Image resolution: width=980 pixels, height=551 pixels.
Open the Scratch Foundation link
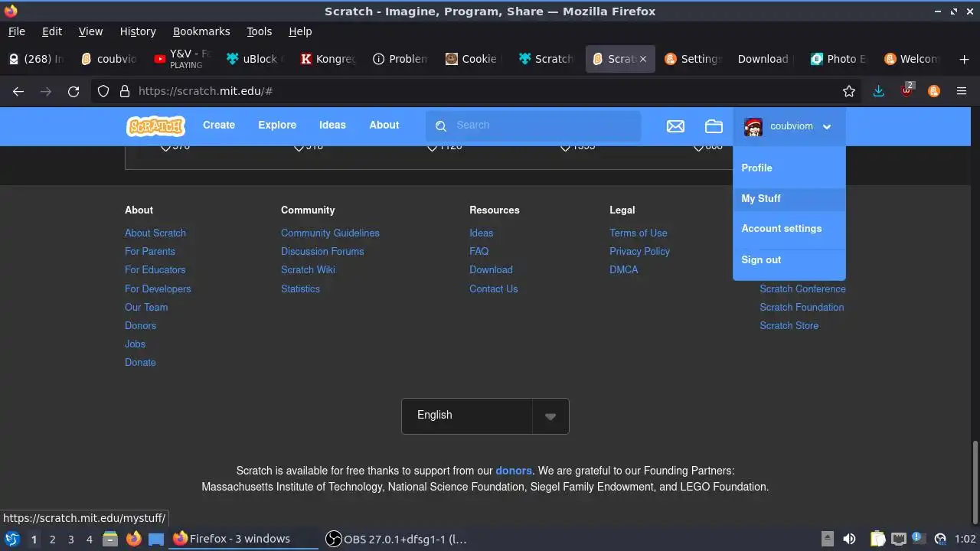tap(802, 307)
